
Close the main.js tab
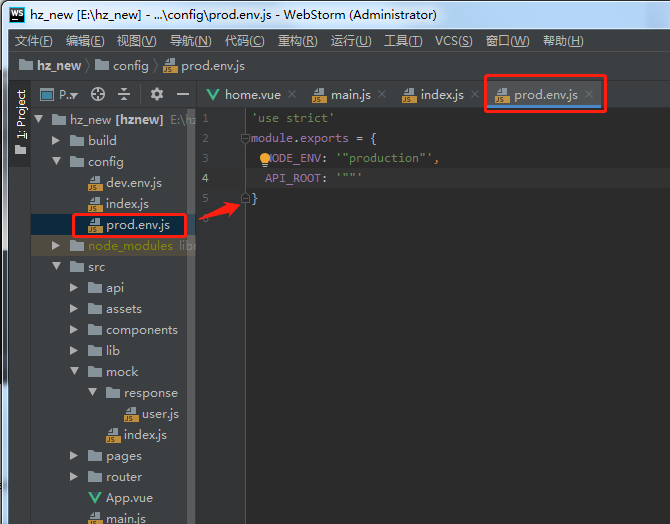coord(382,94)
